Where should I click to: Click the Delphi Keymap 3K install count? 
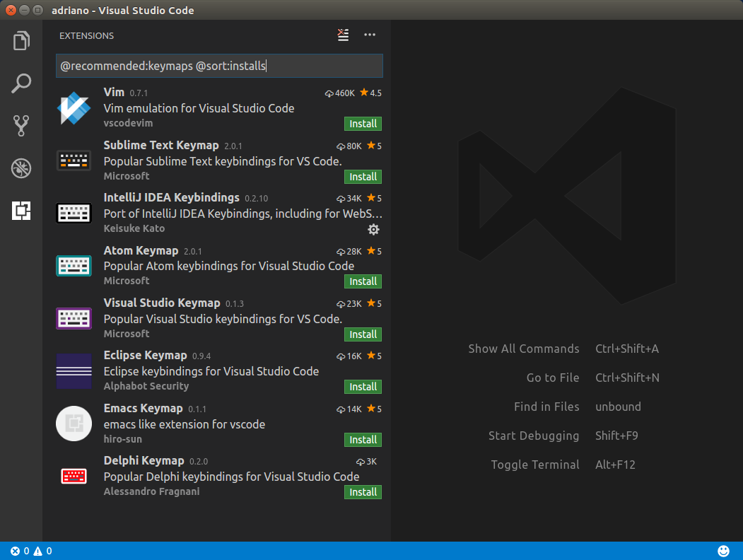tap(366, 462)
